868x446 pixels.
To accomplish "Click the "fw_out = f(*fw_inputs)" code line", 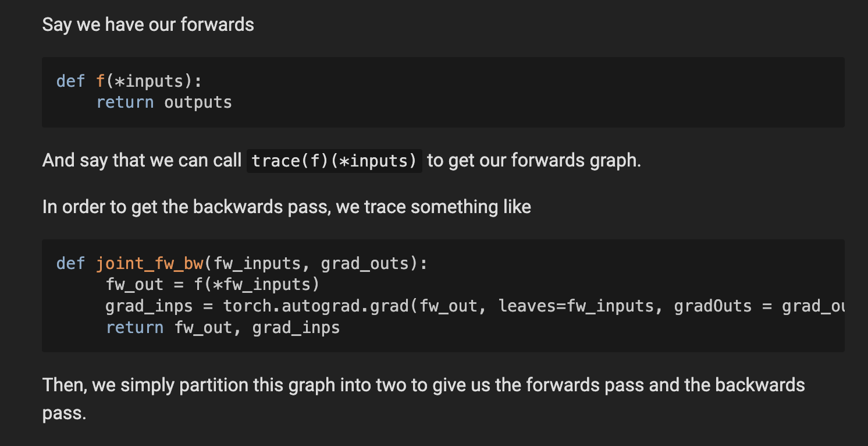I will [213, 285].
